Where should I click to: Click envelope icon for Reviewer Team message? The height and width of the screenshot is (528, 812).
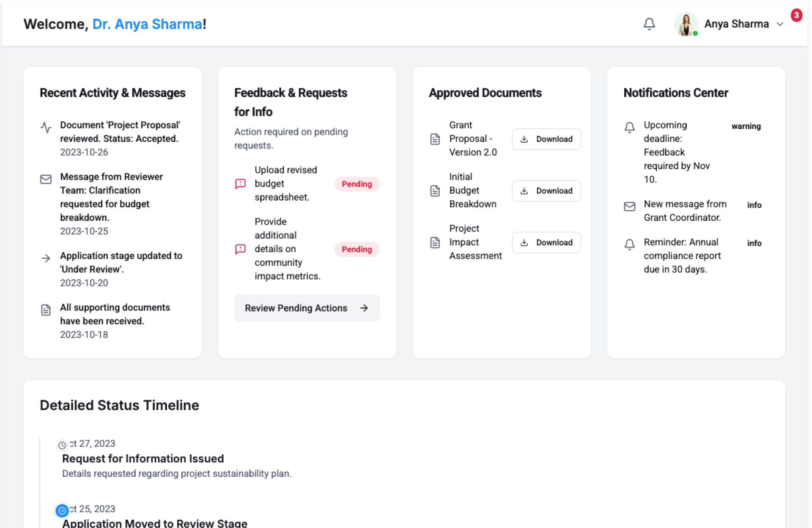click(x=46, y=179)
